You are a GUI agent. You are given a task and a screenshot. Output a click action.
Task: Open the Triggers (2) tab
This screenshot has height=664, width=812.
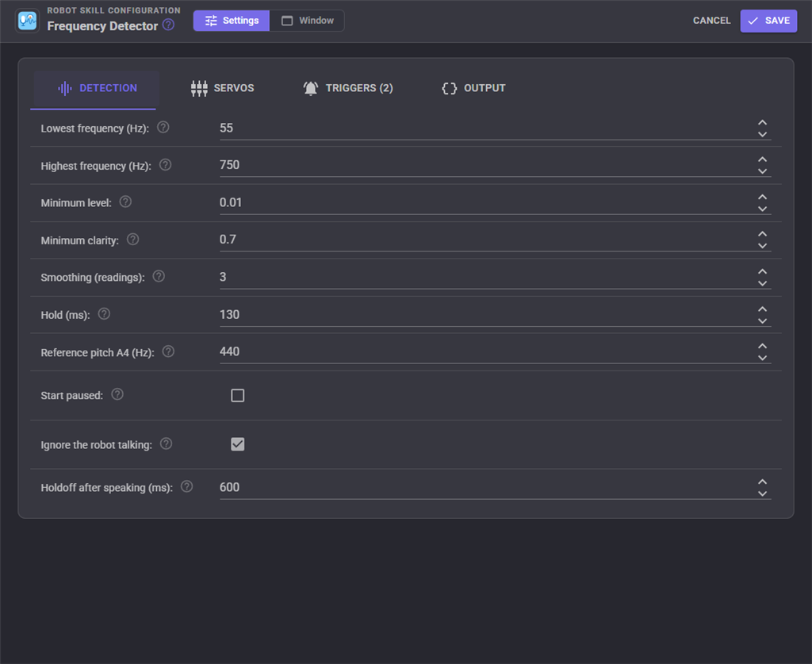[348, 88]
